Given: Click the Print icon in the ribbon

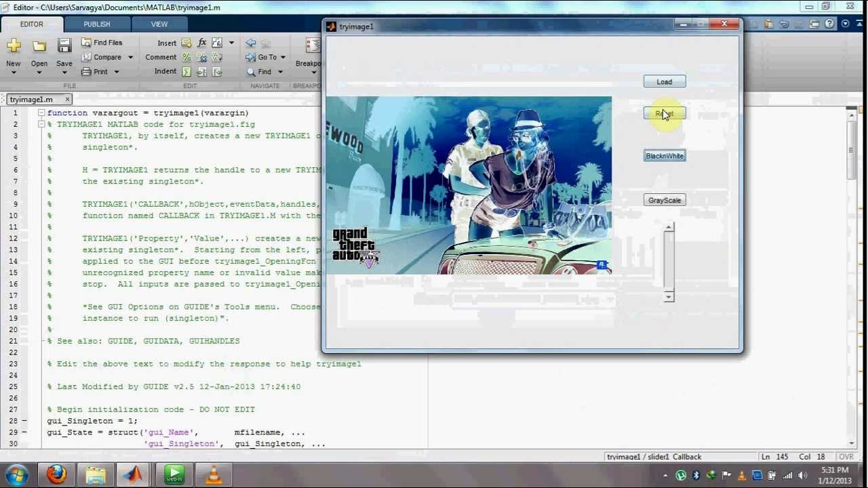Looking at the screenshot, I should 86,71.
